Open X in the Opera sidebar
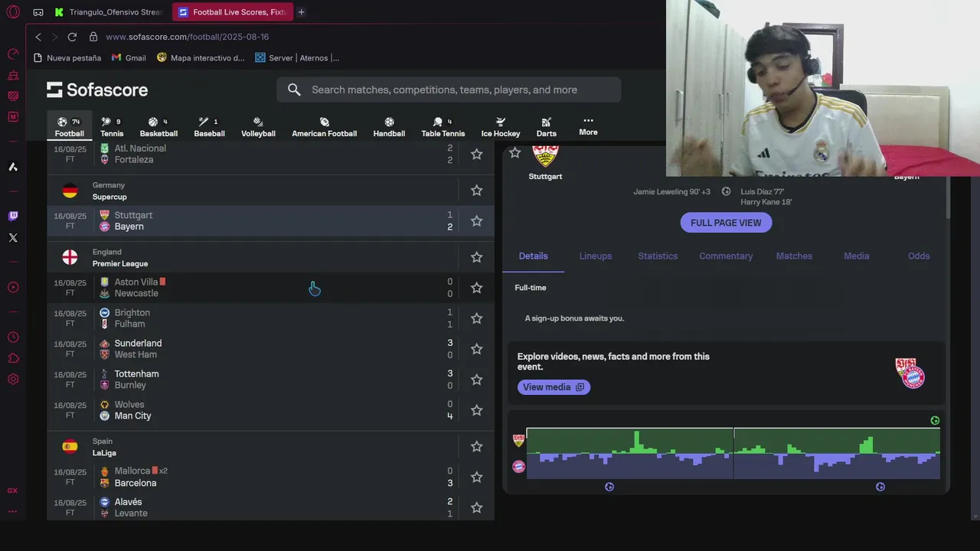The image size is (980, 551). coord(13,237)
